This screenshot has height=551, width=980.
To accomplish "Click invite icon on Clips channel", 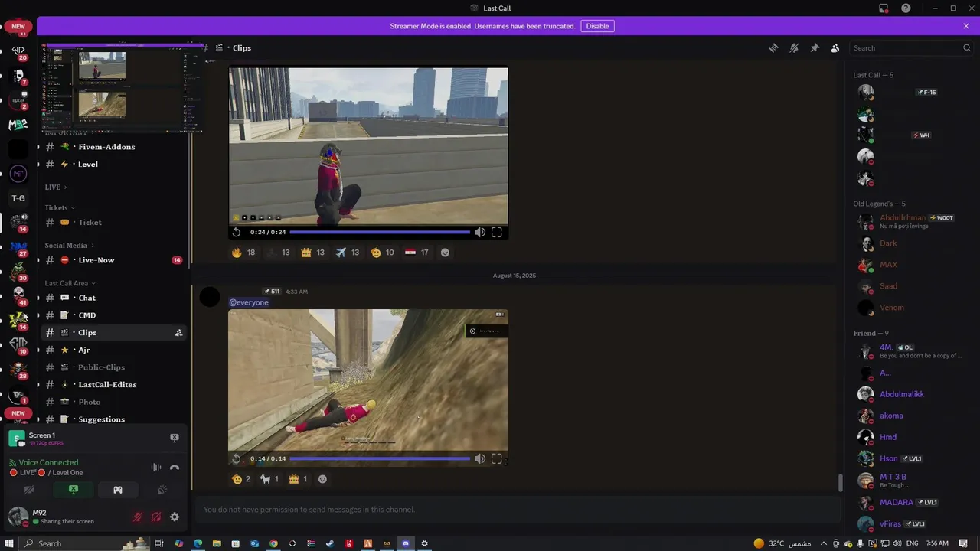I will pyautogui.click(x=178, y=333).
